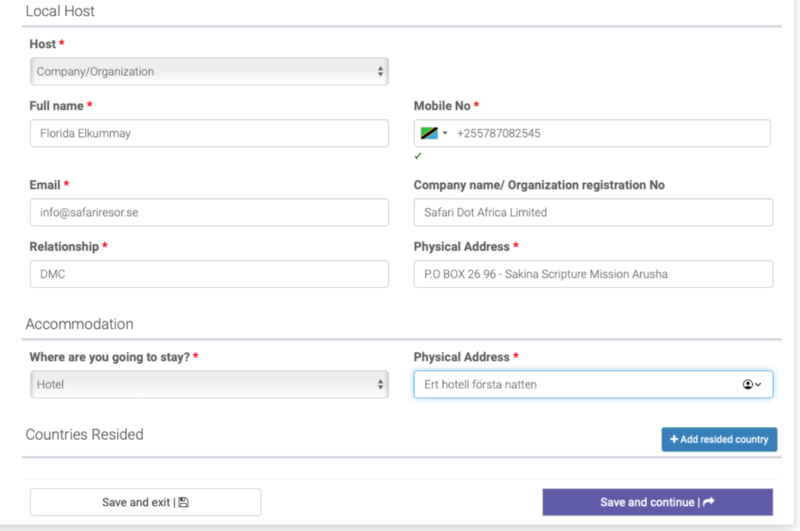Click the Tanzania flag country selector
Image resolution: width=800 pixels, height=531 pixels.
point(430,133)
